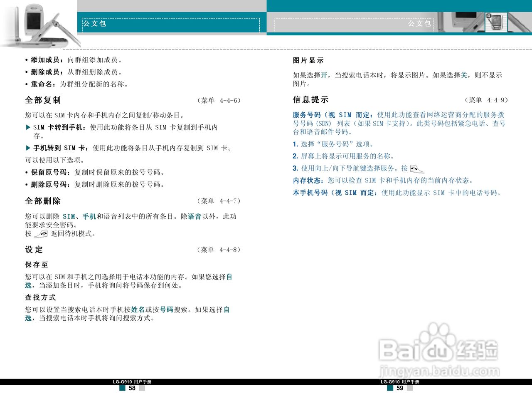This screenshot has height=401, width=532.
Task: Click page number 59 in footer
Action: 400,388
